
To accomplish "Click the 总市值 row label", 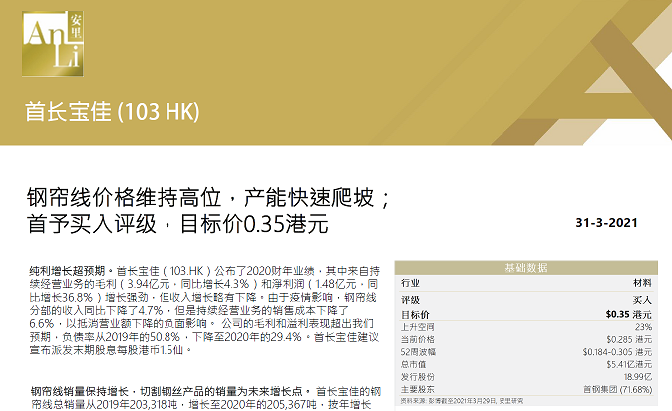I will click(x=414, y=364).
